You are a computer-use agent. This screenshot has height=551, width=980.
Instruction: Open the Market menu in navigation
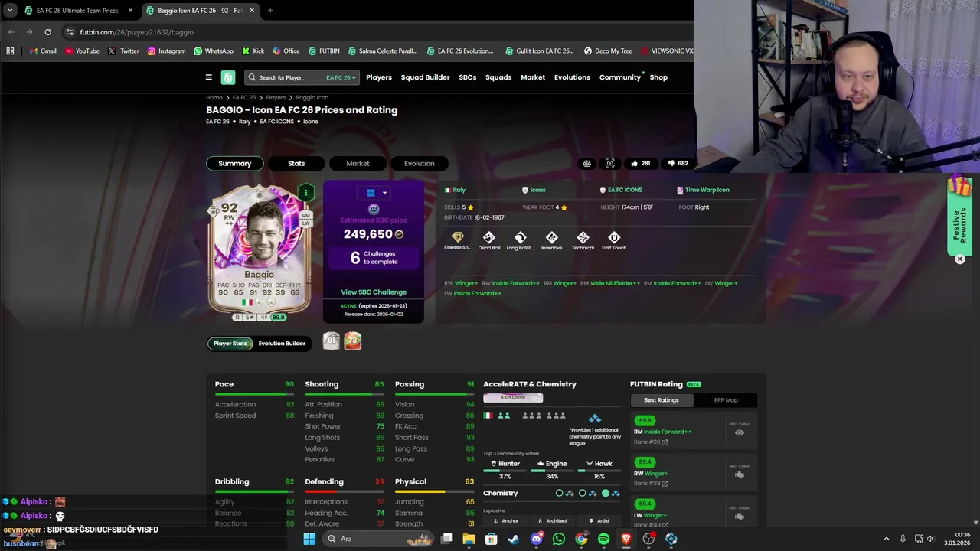533,77
